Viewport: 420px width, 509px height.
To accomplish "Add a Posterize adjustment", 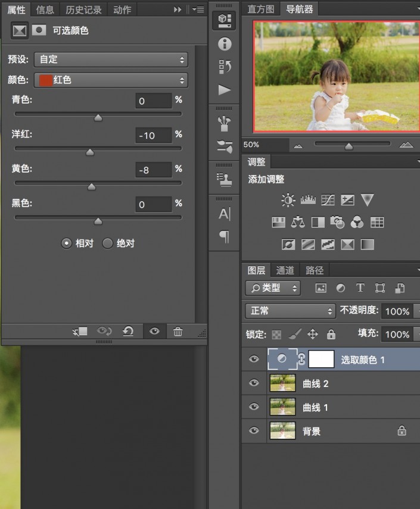I will click(308, 245).
